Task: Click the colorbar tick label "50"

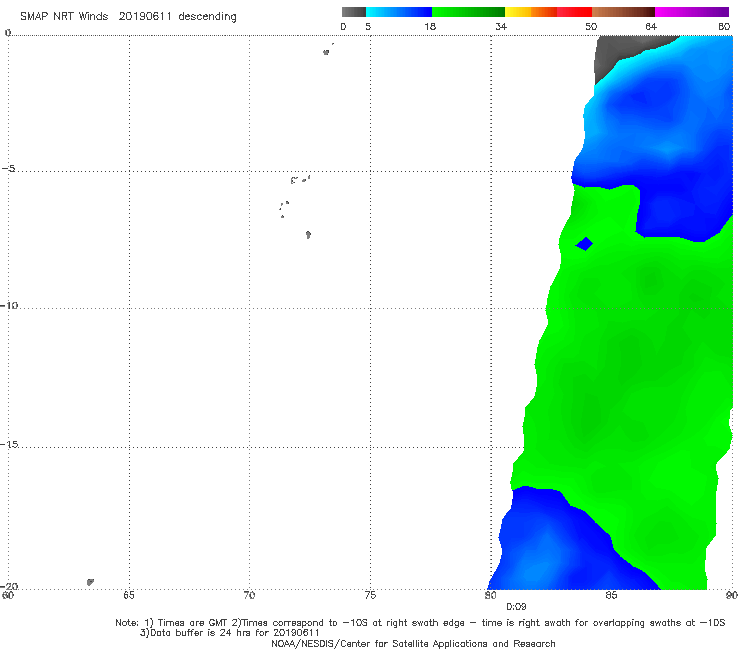Action: point(591,26)
